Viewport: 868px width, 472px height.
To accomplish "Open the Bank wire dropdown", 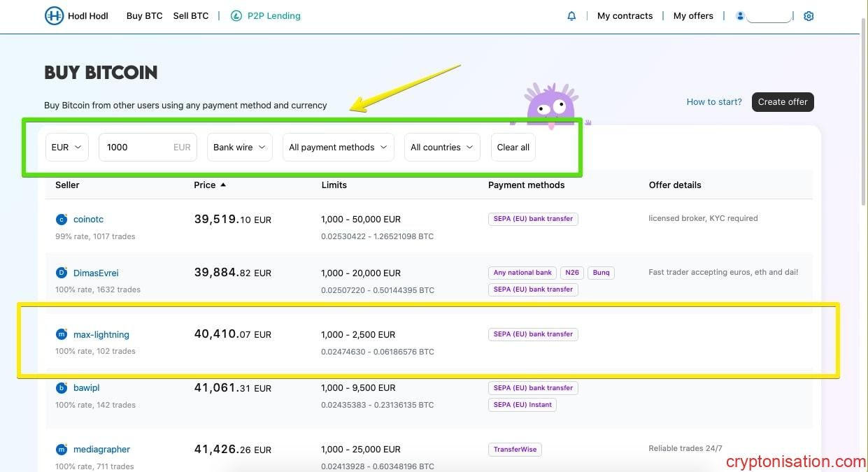I will (240, 148).
